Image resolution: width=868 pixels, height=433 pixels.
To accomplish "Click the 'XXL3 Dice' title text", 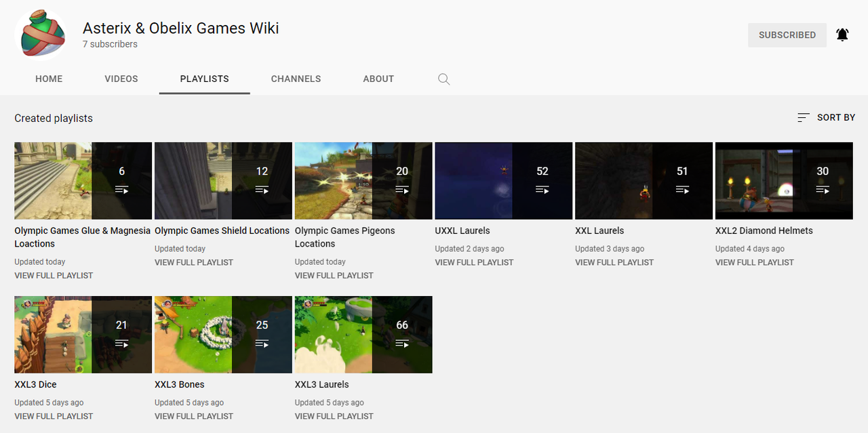I will pos(35,385).
